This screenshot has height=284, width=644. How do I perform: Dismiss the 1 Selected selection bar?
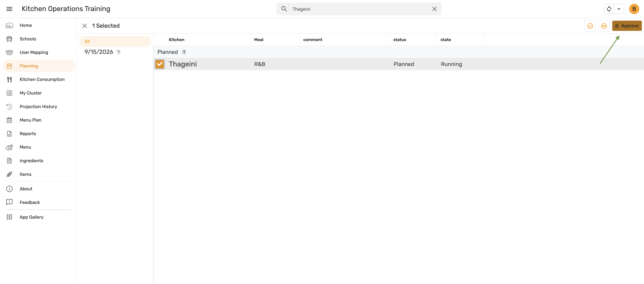point(85,26)
